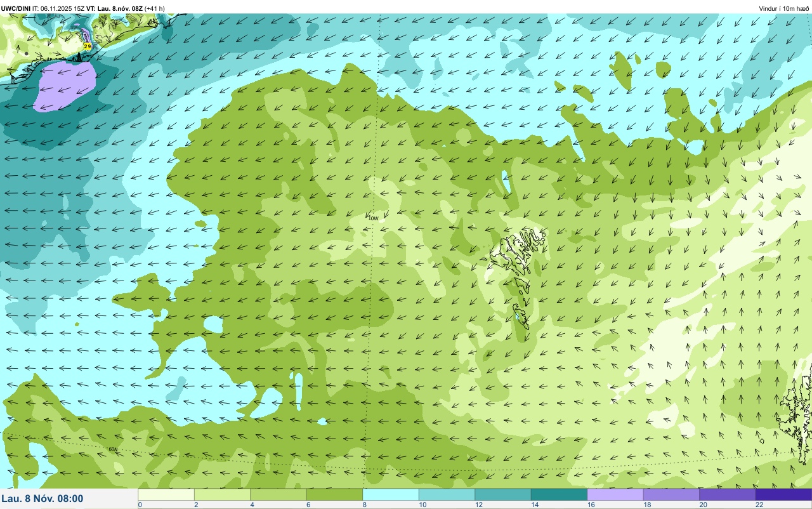Click the legend tick label '12'
Screen dimensions: 812x509
pos(478,505)
